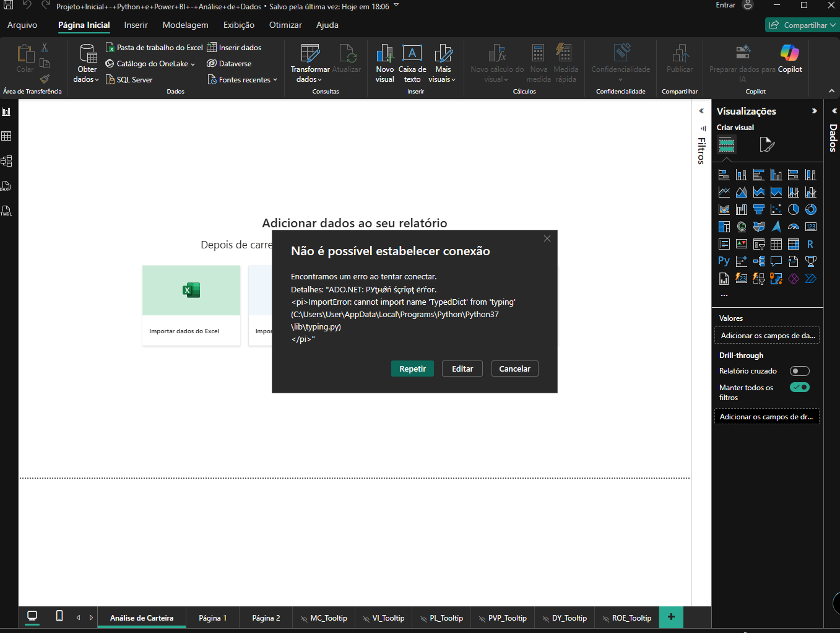Click Transformar dados icon
This screenshot has height=633, width=840.
pyautogui.click(x=310, y=53)
